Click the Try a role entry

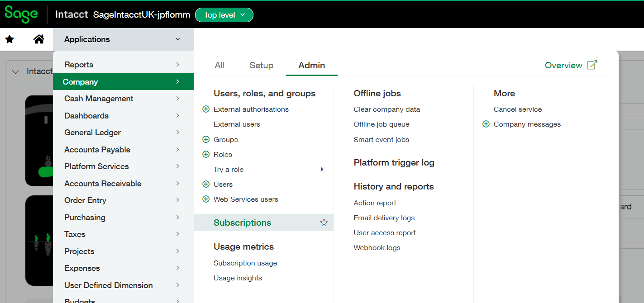pos(229,170)
